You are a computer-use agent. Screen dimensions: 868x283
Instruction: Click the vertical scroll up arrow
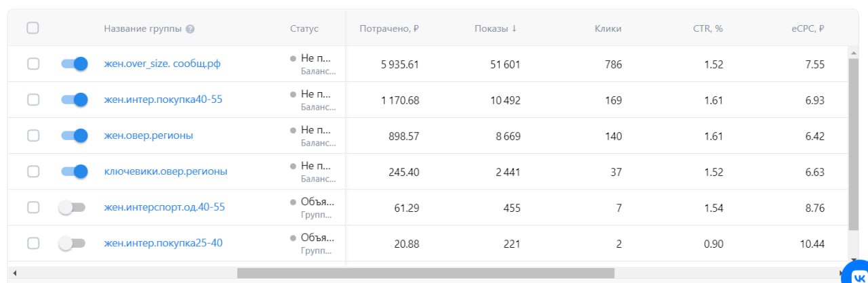pyautogui.click(x=853, y=51)
